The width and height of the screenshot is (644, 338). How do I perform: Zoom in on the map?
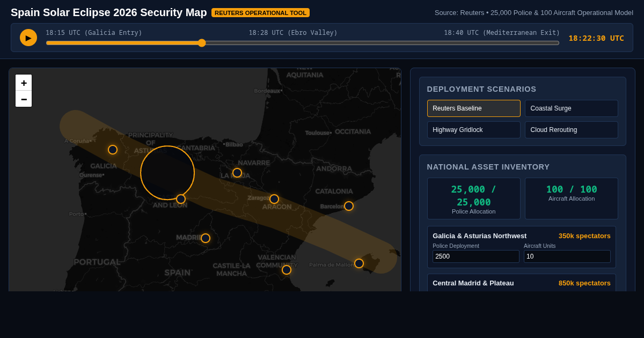pos(24,83)
